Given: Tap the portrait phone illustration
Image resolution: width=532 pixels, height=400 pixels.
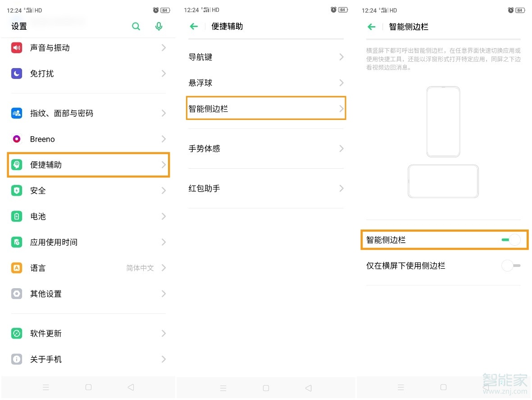Looking at the screenshot, I should 443,122.
